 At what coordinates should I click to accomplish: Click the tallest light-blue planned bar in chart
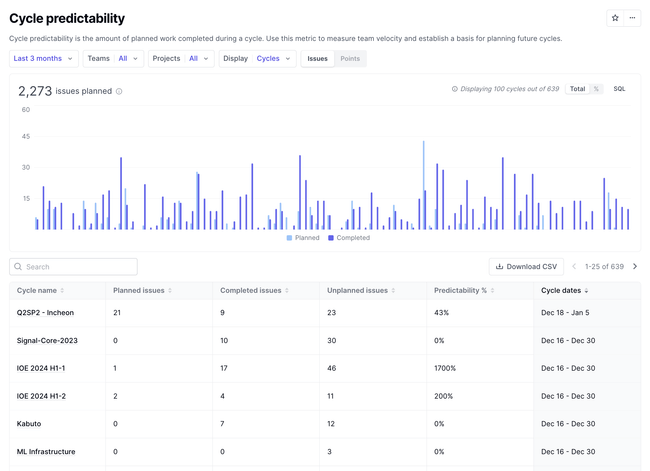tap(423, 185)
